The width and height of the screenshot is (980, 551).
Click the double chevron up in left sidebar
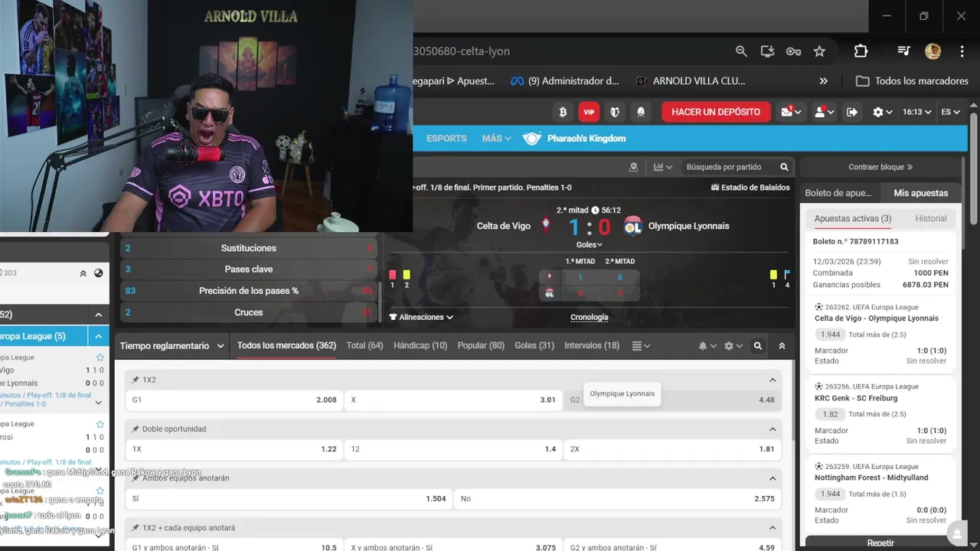(83, 273)
